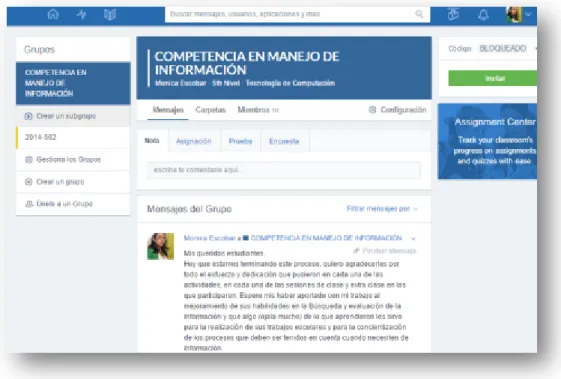This screenshot has height=379, width=561.
Task: Open group Configuración
Action: (x=397, y=110)
